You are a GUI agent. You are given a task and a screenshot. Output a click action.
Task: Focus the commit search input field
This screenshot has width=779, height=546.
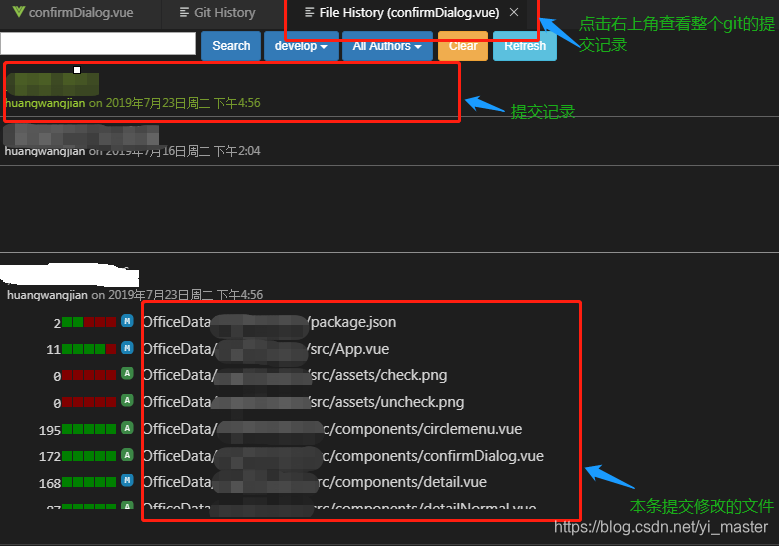(98, 44)
